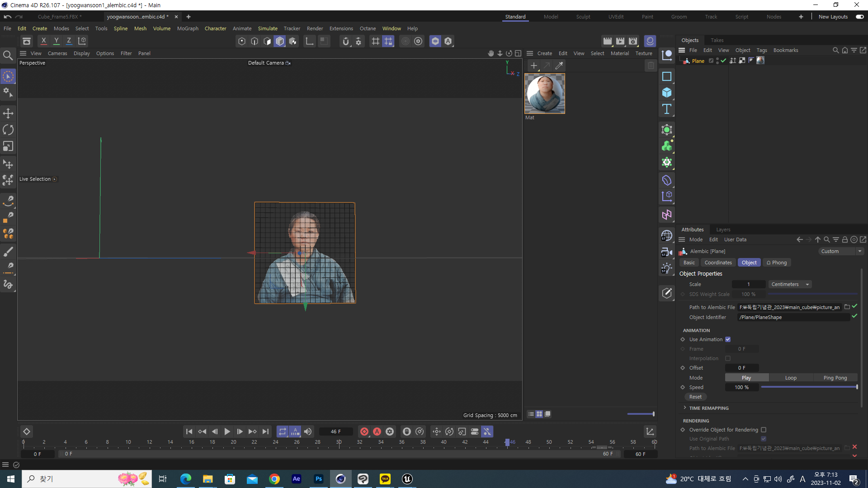This screenshot has height=488, width=868.
Task: Toggle Y axis lock
Action: click(x=56, y=41)
